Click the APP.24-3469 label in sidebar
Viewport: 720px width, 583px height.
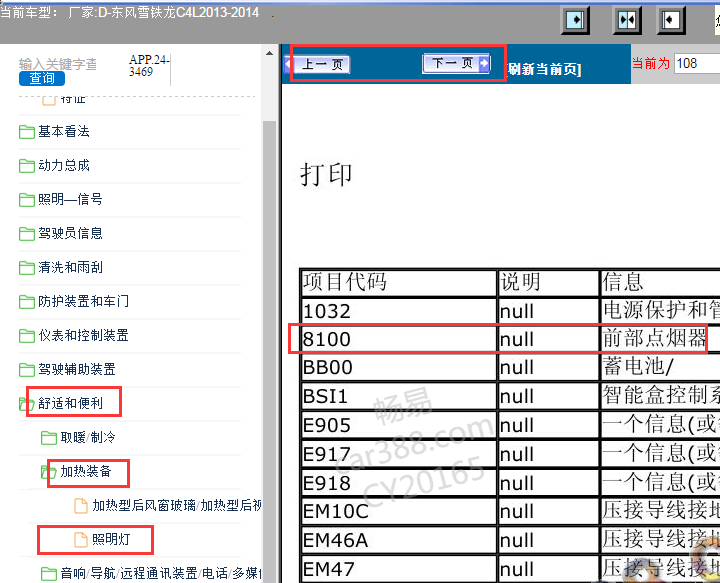pyautogui.click(x=149, y=65)
